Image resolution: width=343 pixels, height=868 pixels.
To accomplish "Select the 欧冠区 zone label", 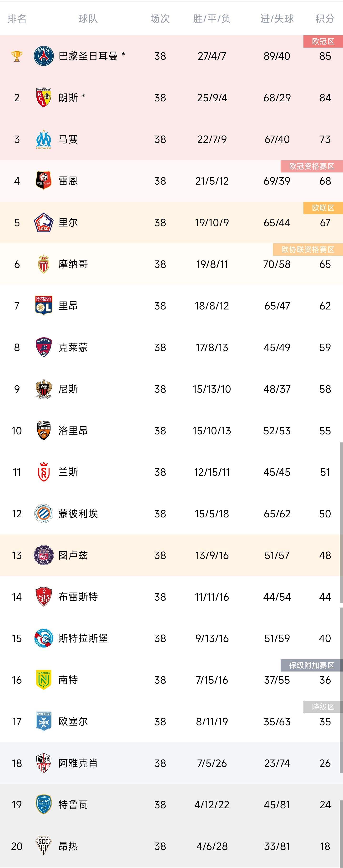I will (x=323, y=41).
